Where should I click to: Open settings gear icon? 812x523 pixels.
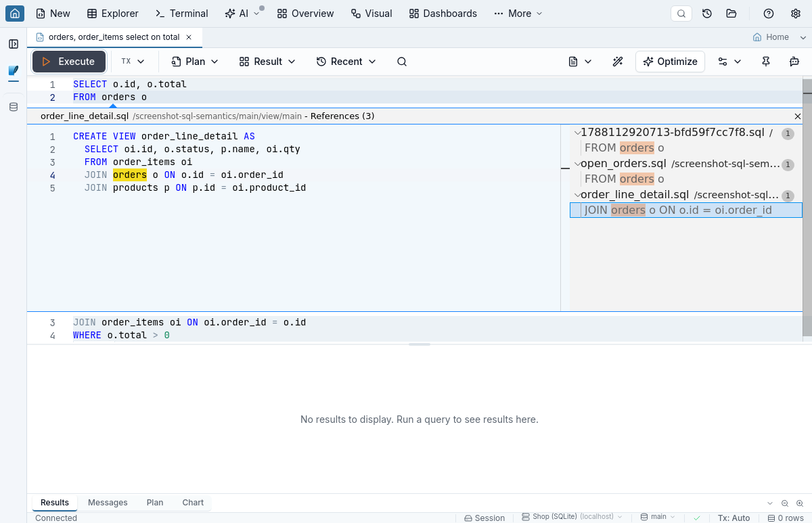[x=796, y=14]
